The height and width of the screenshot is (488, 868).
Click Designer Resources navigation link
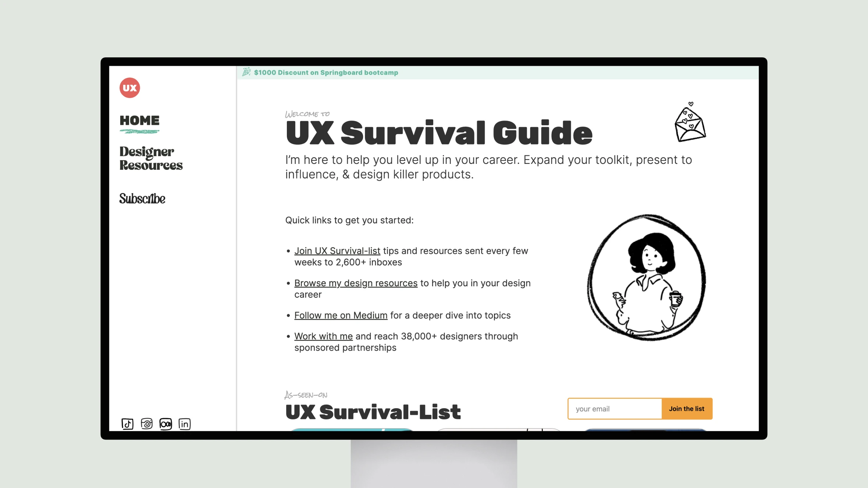click(152, 158)
